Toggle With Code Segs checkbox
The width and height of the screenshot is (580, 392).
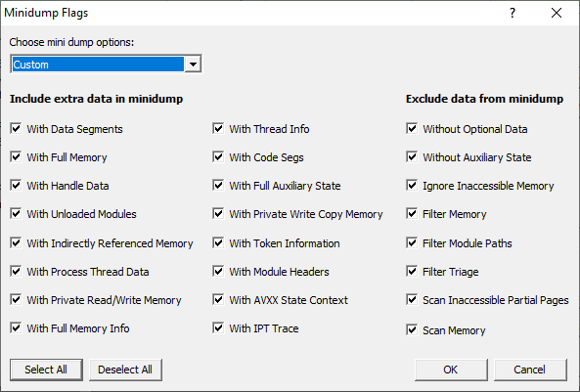[218, 156]
